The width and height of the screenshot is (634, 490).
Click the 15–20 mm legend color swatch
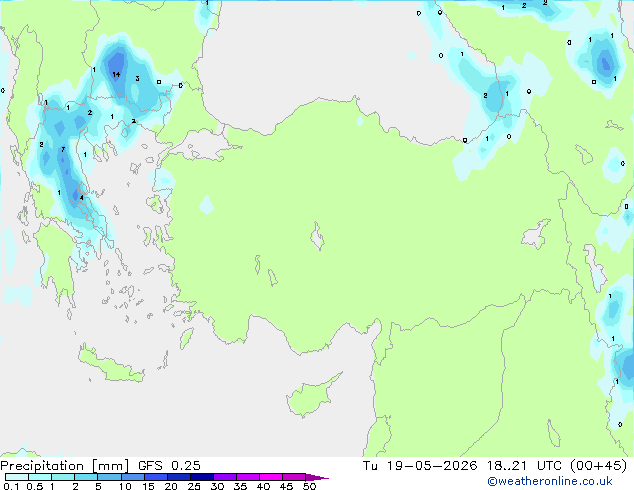[x=156, y=477]
